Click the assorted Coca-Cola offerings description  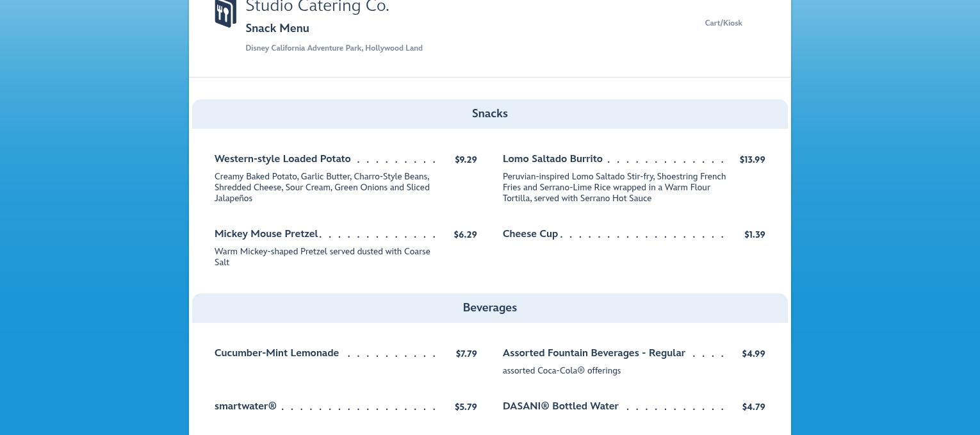tap(562, 370)
